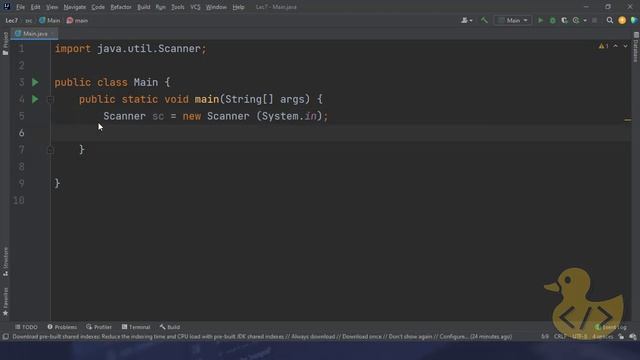Change the CRLF line separator setting
The width and height of the screenshot is (640, 360).
[x=560, y=337]
